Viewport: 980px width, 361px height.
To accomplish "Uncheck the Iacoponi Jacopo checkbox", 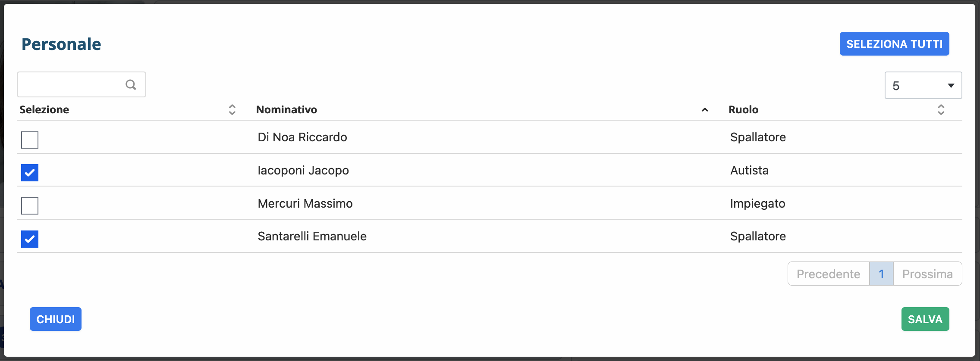I will pos(30,173).
